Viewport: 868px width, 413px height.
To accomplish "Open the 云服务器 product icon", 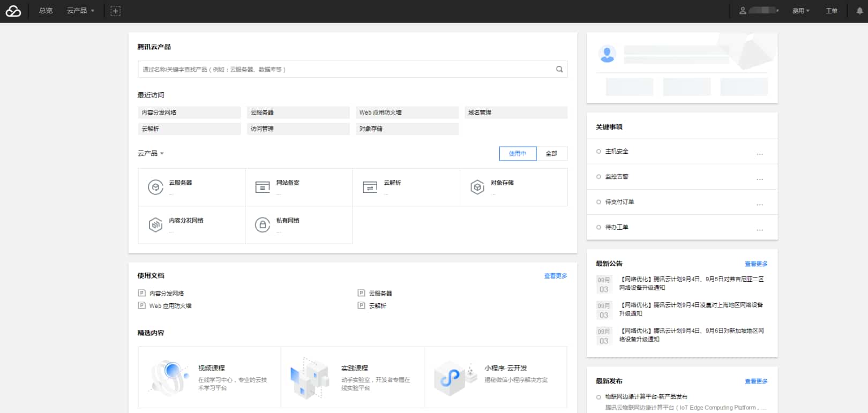I will 155,187.
